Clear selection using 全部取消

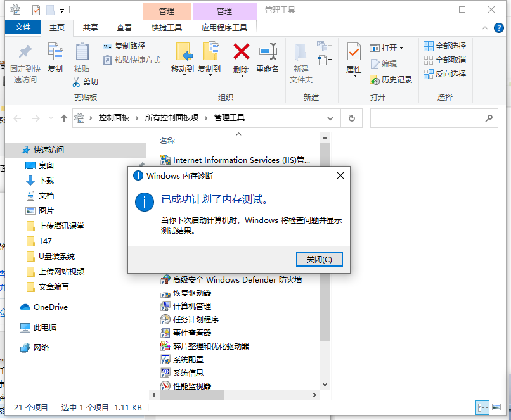pyautogui.click(x=445, y=60)
